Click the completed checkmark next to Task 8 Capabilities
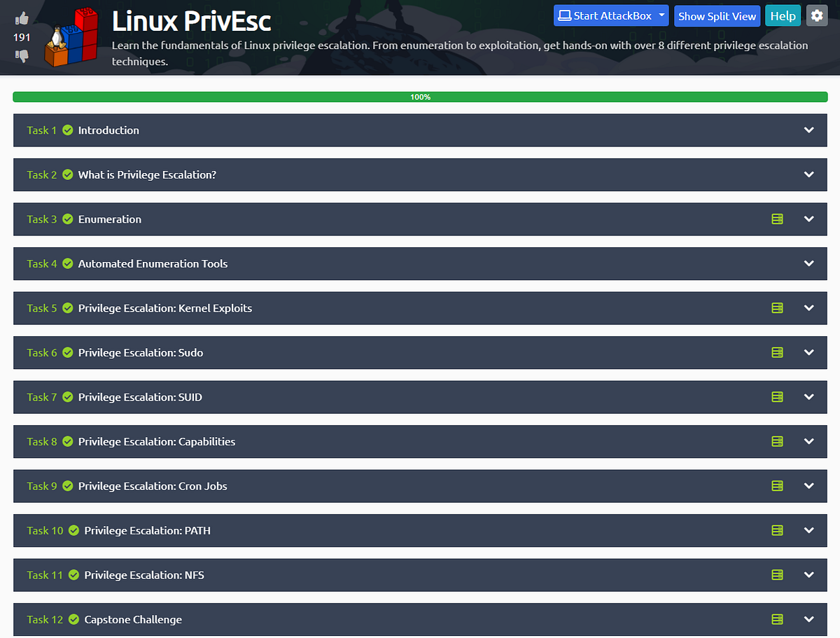The height and width of the screenshot is (638, 840). point(67,441)
